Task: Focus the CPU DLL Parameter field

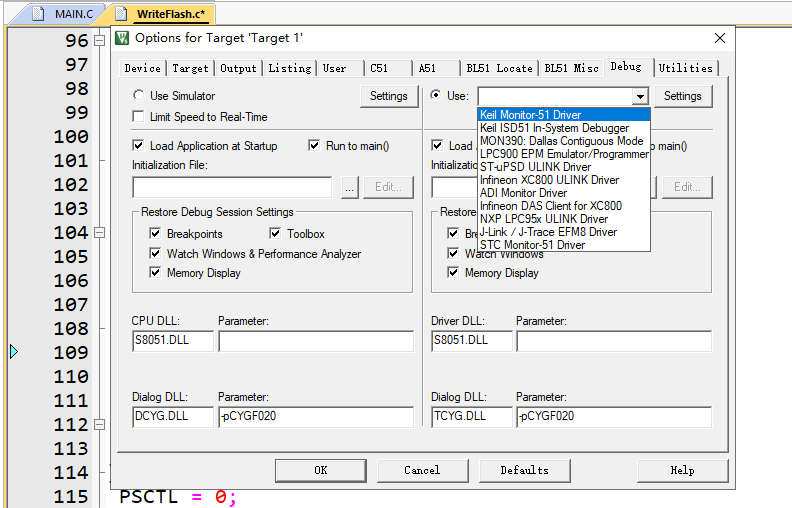Action: [316, 341]
